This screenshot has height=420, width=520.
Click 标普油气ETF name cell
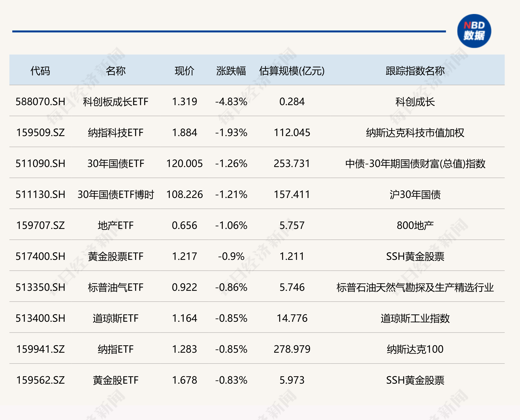tap(116, 287)
